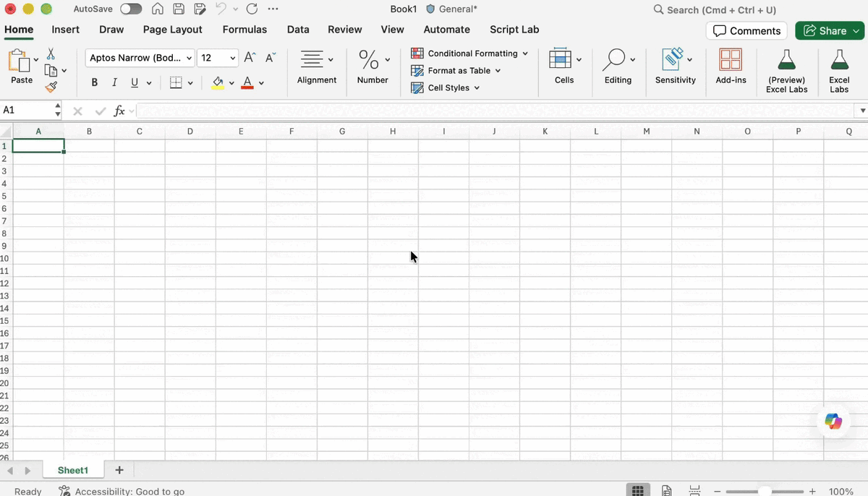The width and height of the screenshot is (868, 496).
Task: Open the Format as Table dropdown
Action: pyautogui.click(x=456, y=71)
